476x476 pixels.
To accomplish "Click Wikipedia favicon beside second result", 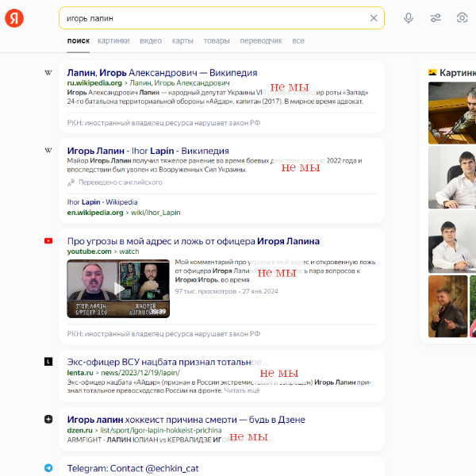I will [48, 150].
